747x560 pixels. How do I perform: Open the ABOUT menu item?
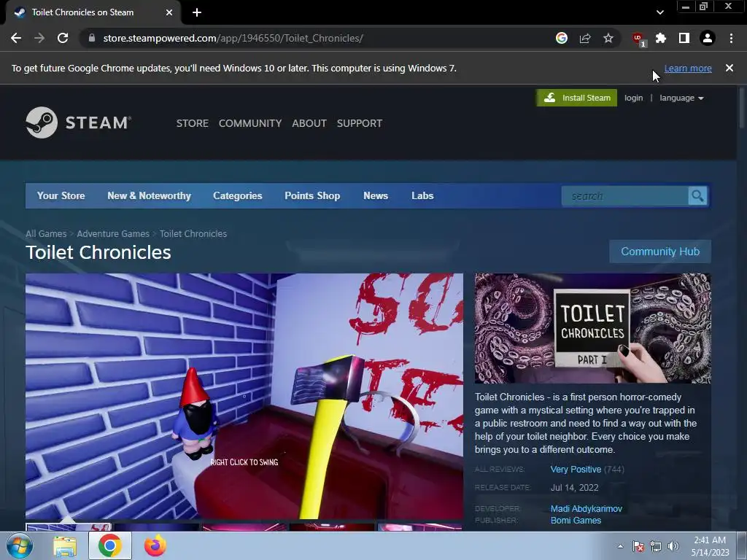point(309,123)
